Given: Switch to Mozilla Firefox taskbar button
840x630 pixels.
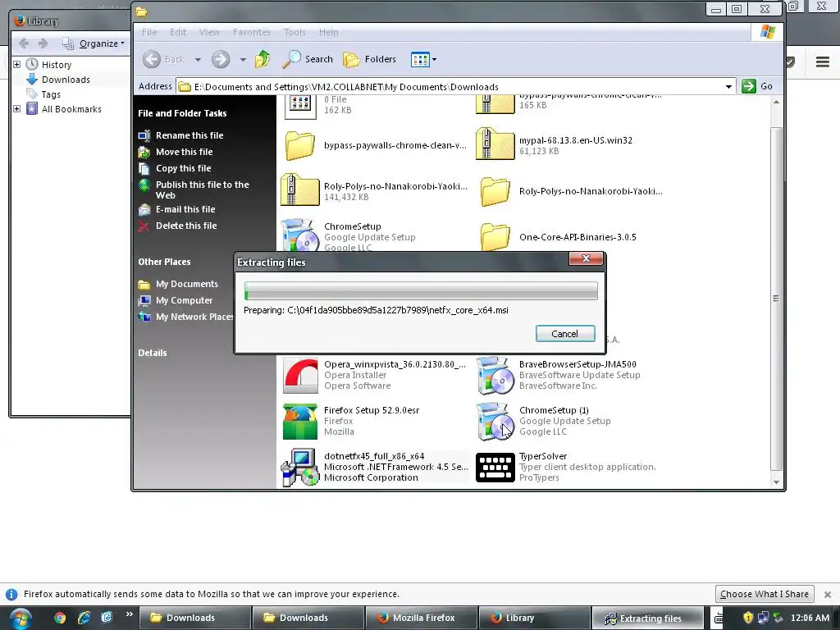Looking at the screenshot, I should pos(422,619).
